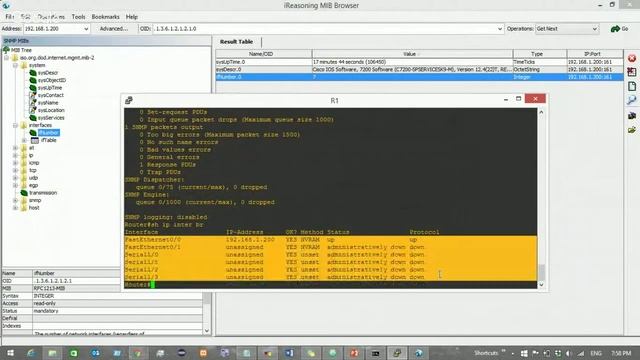Click the read-only Access value
The image size is (640, 360).
(44, 303)
